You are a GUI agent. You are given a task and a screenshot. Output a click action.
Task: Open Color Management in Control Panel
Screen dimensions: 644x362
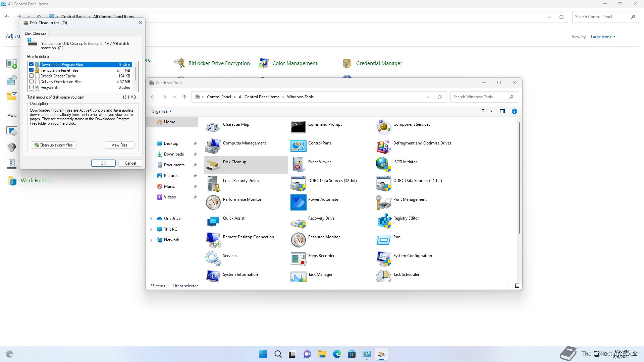(x=294, y=63)
